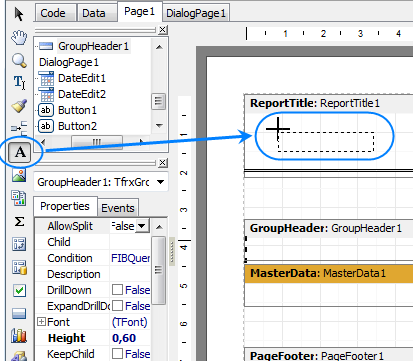Select Button1 tree item
The image size is (413, 361).
77,110
